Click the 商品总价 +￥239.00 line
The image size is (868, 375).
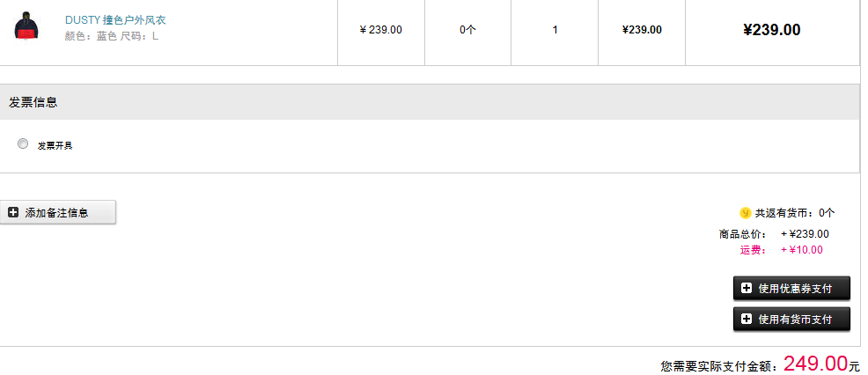click(774, 234)
